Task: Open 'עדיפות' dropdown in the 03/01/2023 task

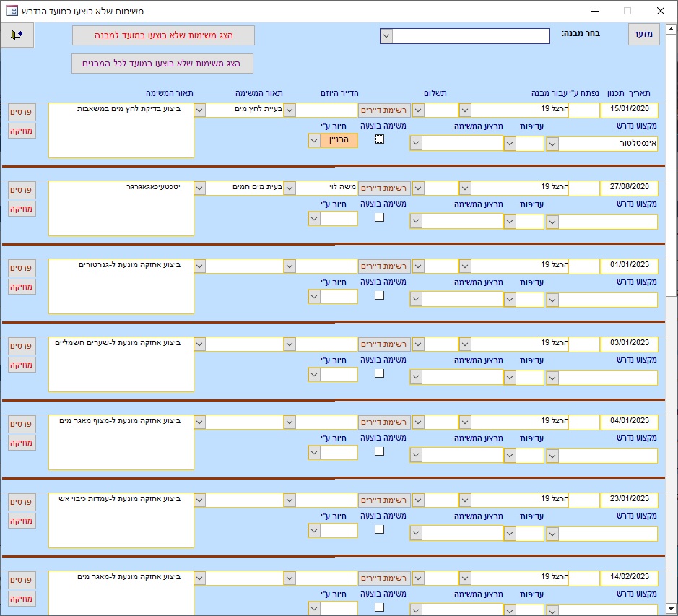Action: coord(510,378)
